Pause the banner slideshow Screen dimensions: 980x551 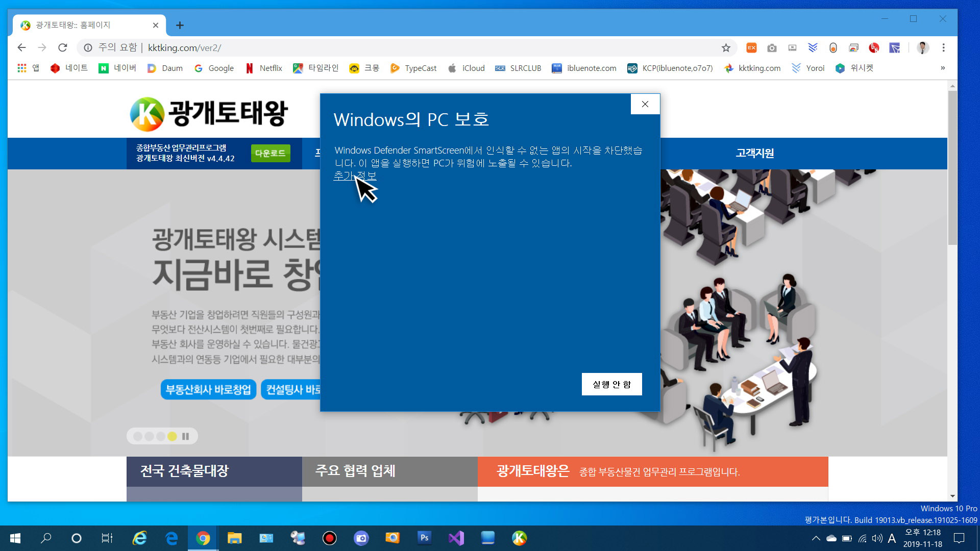click(x=186, y=436)
